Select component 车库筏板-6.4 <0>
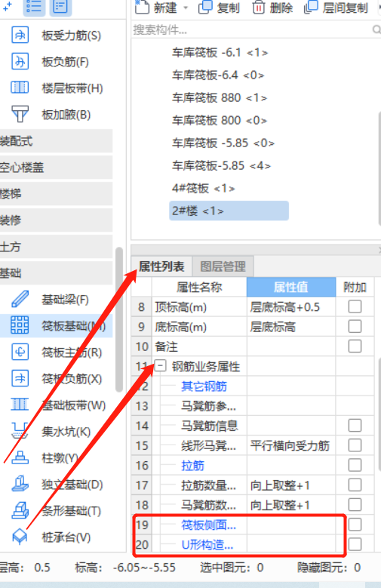Screen dimensions: 381x588 click(218, 75)
